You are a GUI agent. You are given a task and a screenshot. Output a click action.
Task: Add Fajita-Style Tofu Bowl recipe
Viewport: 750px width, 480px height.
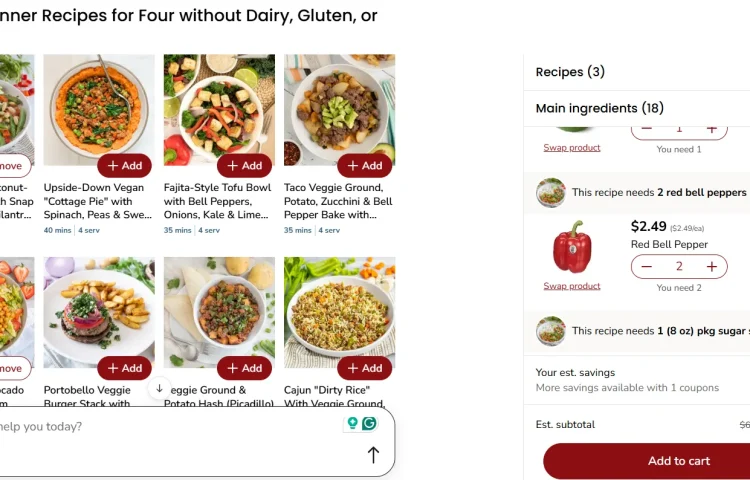click(x=244, y=166)
